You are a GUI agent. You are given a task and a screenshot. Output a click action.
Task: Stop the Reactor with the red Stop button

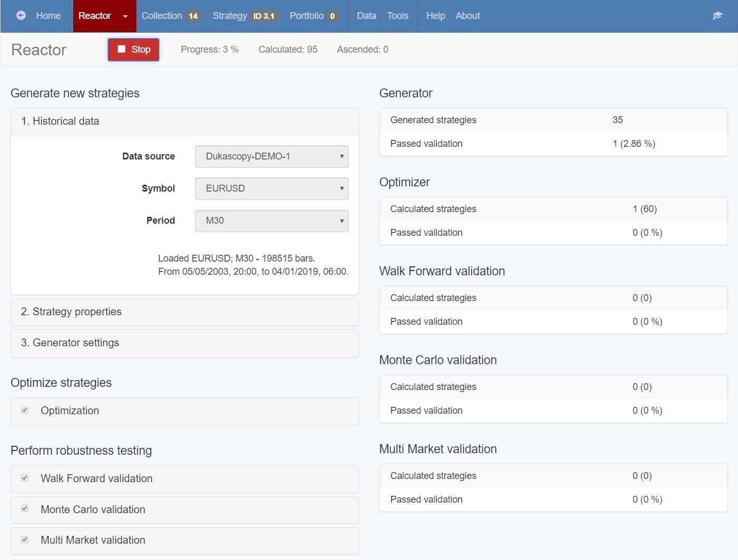(133, 49)
